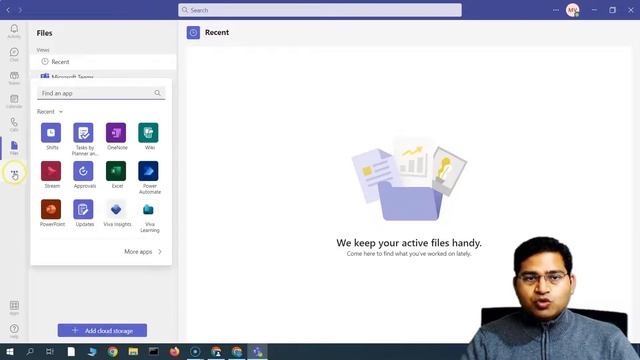Screen dimensions: 640x360
Task: Open More apps link
Action: 143,252
